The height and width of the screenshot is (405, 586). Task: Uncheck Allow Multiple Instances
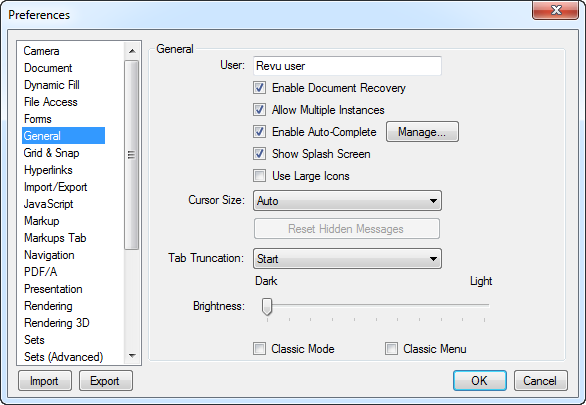point(259,110)
